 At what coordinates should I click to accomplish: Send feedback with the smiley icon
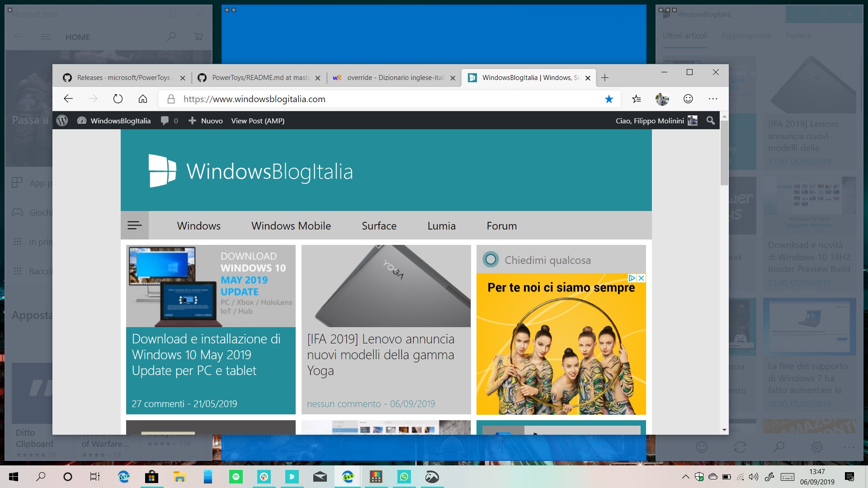pos(688,99)
